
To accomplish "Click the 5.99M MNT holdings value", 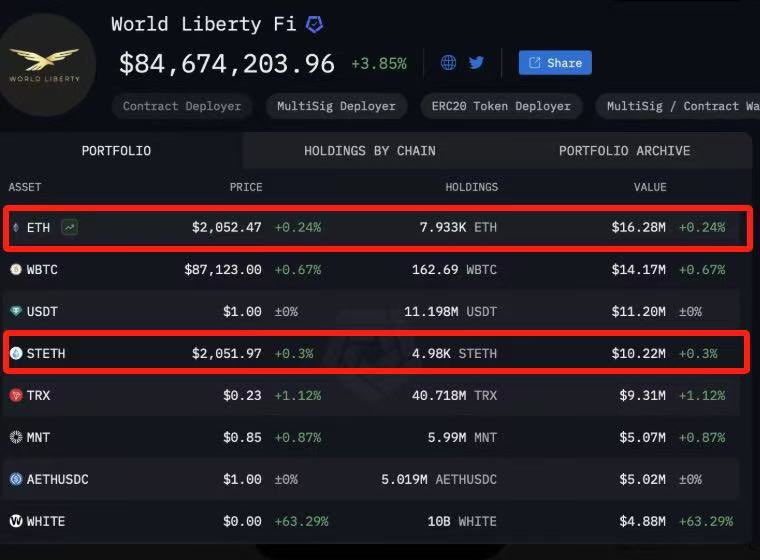I will point(462,437).
